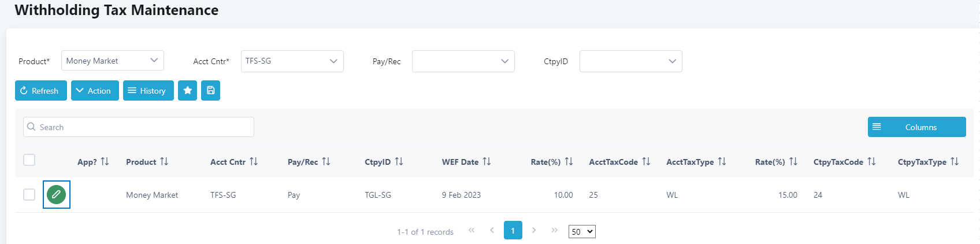Screen dimensions: 980x244
Task: Click into the Search field
Action: [x=139, y=127]
